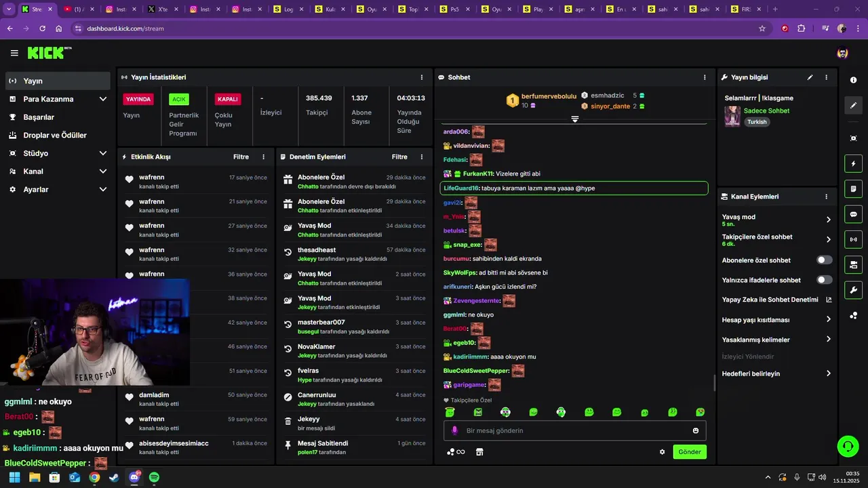Toggle Abonelere özel sohbet switch
The width and height of the screenshot is (868, 488).
coord(825,260)
